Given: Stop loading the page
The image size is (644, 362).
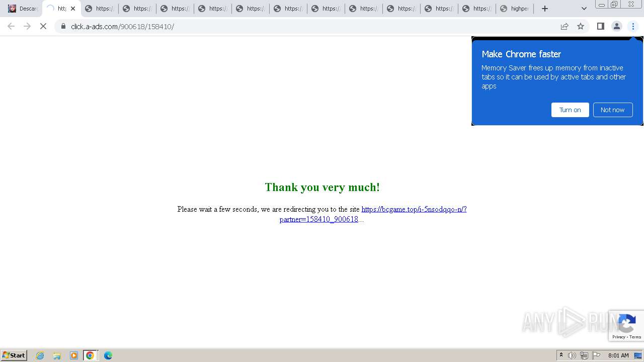Looking at the screenshot, I should (43, 26).
